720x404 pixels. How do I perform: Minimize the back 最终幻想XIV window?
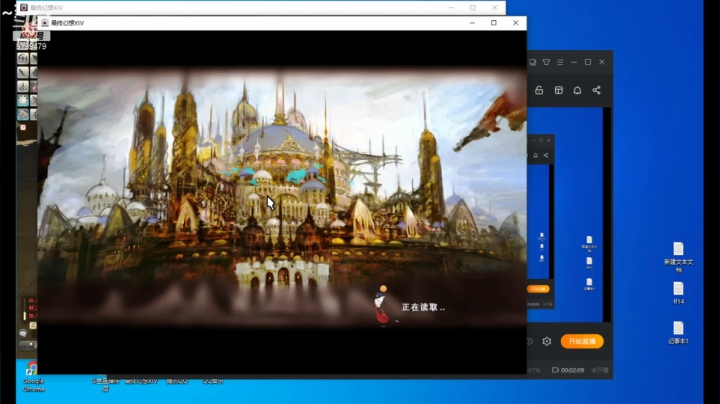[x=451, y=7]
